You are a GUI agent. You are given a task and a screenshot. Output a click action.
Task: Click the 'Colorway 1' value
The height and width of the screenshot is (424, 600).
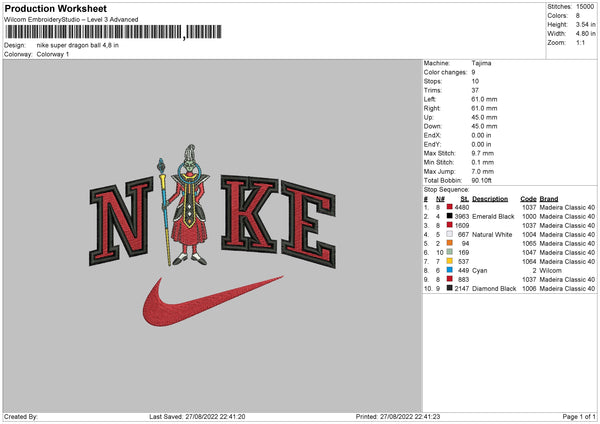click(x=53, y=54)
